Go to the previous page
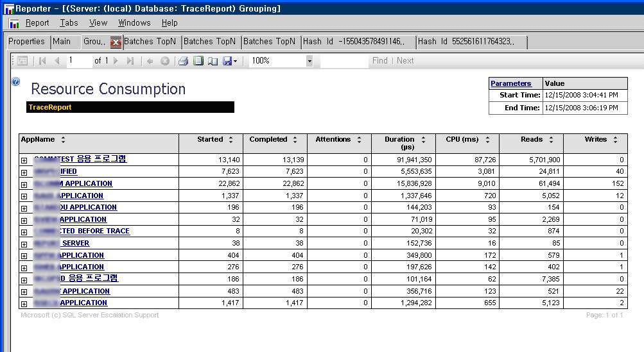The image size is (644, 352). [57, 61]
